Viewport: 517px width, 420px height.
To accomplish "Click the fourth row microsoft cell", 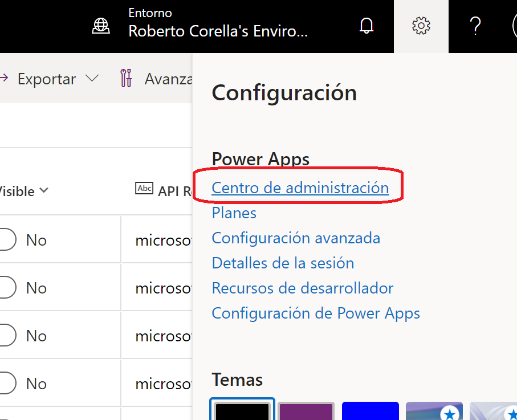I will [157, 383].
